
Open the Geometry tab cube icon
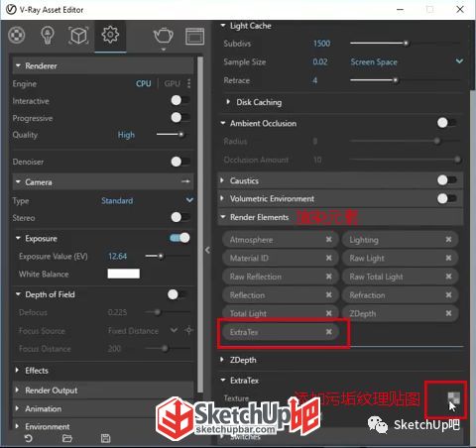[78, 35]
